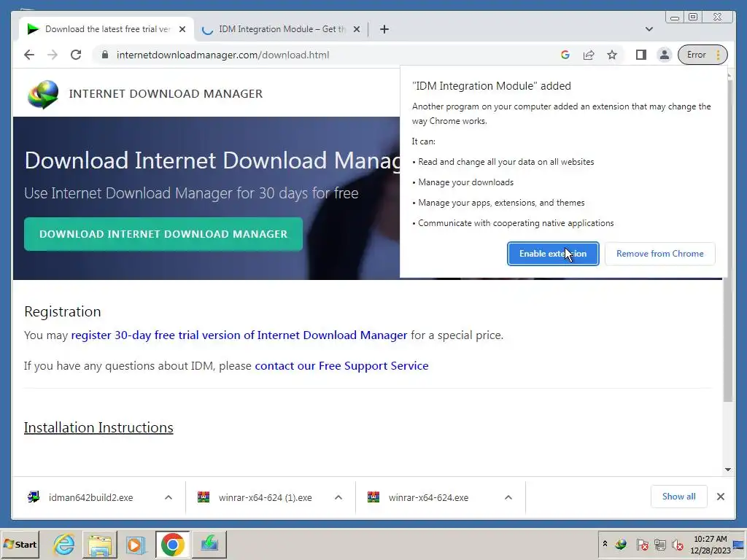This screenshot has width=747, height=560.
Task: Switch to IDM Integration Module tab
Action: pos(281,29)
